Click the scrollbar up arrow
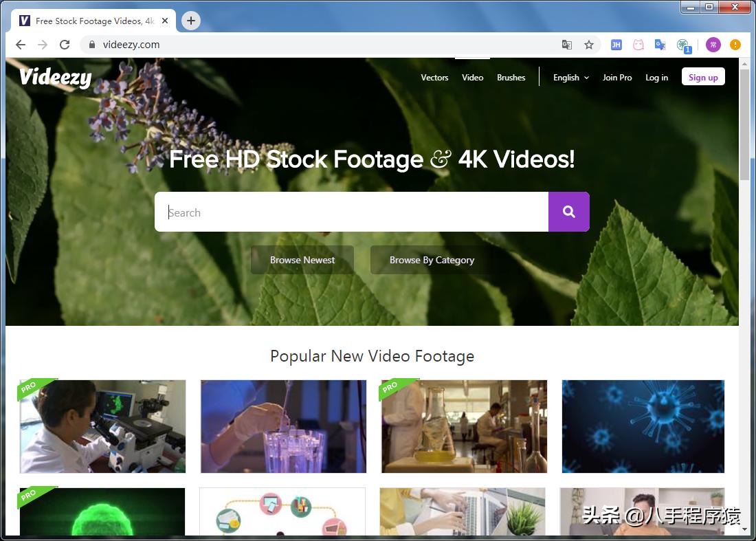The width and height of the screenshot is (756, 541). click(744, 63)
